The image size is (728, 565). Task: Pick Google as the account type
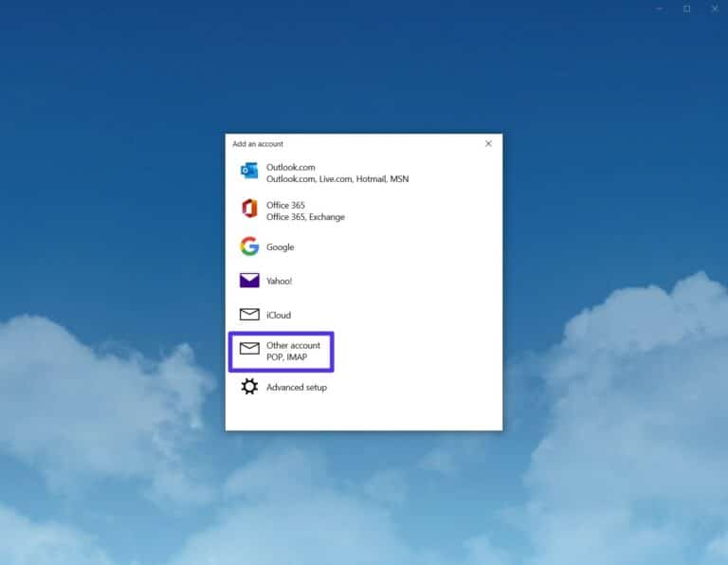280,247
